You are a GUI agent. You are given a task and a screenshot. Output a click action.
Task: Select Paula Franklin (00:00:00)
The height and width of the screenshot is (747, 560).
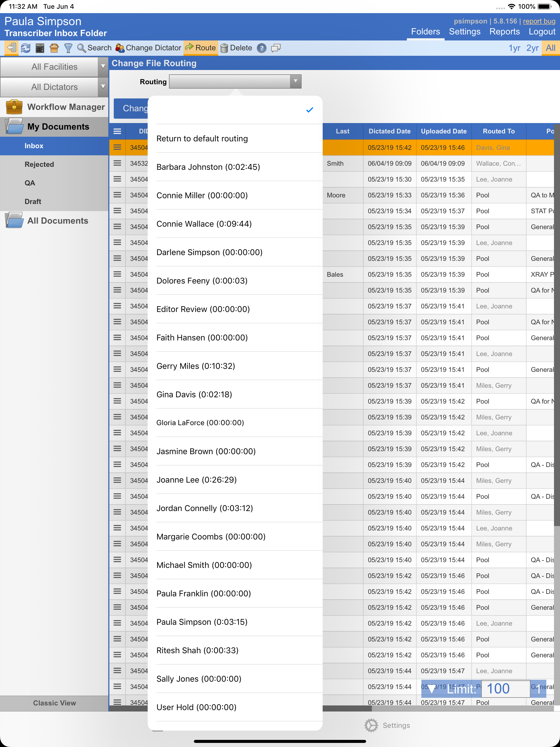[x=235, y=593]
